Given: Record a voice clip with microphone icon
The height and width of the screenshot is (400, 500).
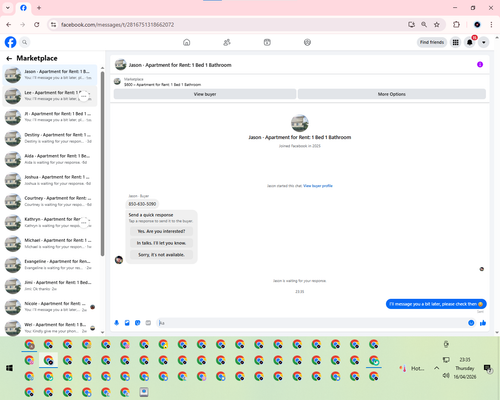Looking at the screenshot, I should pos(116,323).
